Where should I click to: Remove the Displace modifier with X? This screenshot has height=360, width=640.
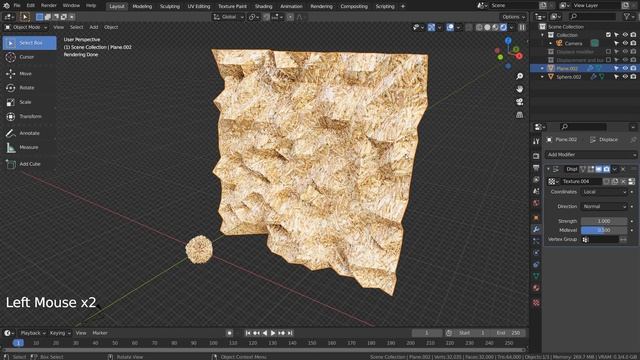pos(623,169)
